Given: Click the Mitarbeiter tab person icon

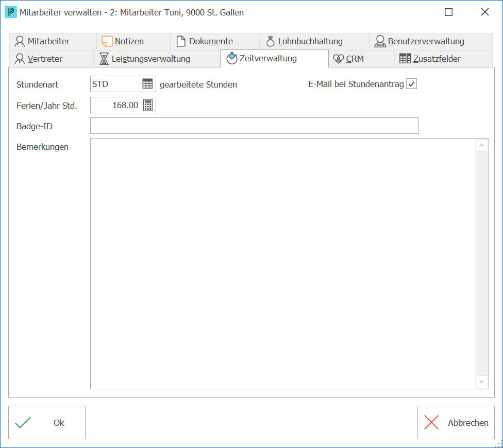Looking at the screenshot, I should [x=20, y=41].
